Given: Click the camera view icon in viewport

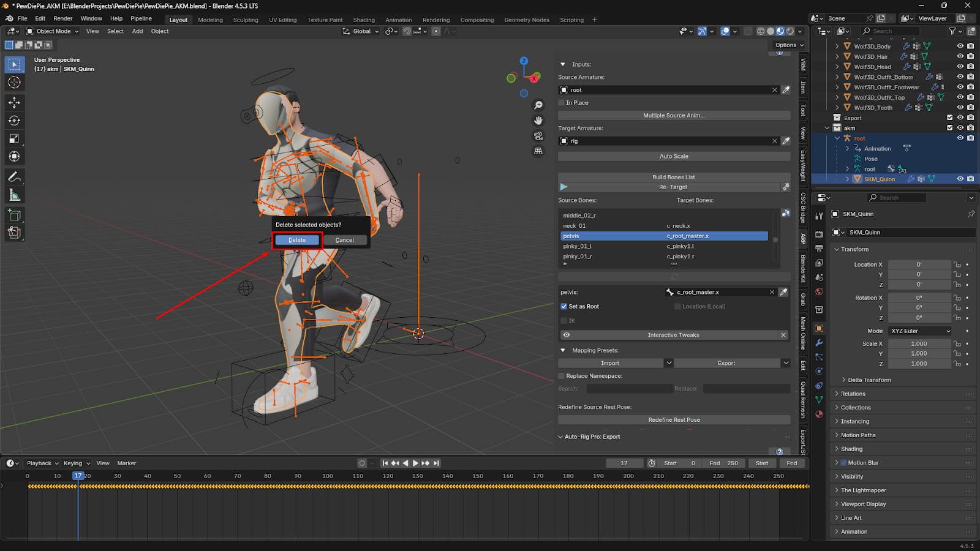Looking at the screenshot, I should point(538,136).
